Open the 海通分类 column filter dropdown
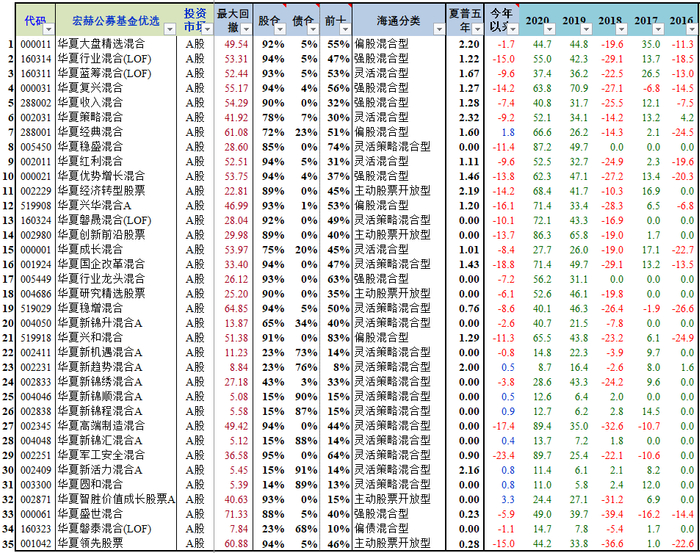Image resolution: width=700 pixels, height=553 pixels. pyautogui.click(x=439, y=29)
